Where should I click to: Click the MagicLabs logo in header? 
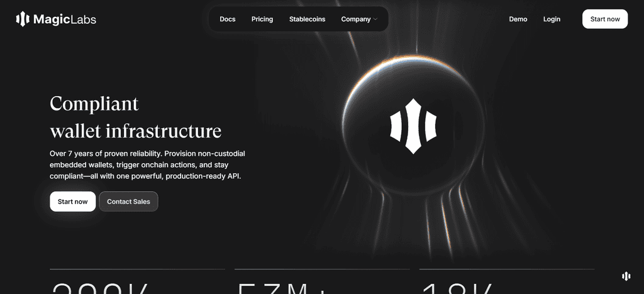(x=56, y=19)
